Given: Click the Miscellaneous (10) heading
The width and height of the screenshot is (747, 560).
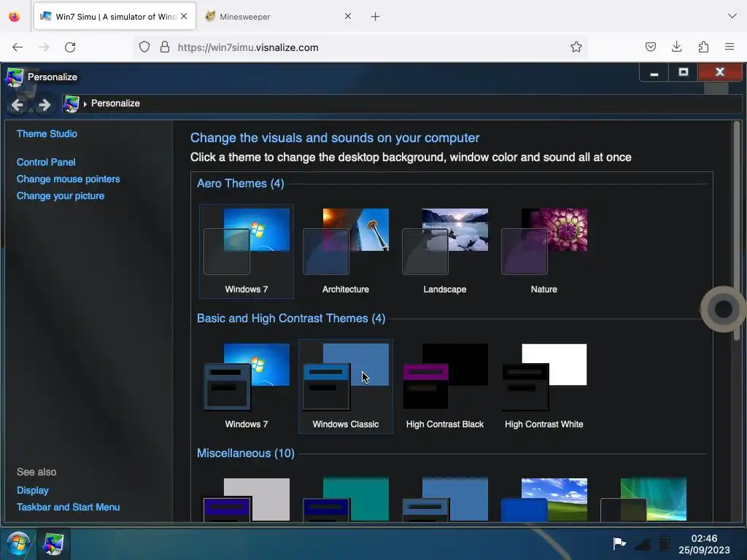Looking at the screenshot, I should [245, 454].
